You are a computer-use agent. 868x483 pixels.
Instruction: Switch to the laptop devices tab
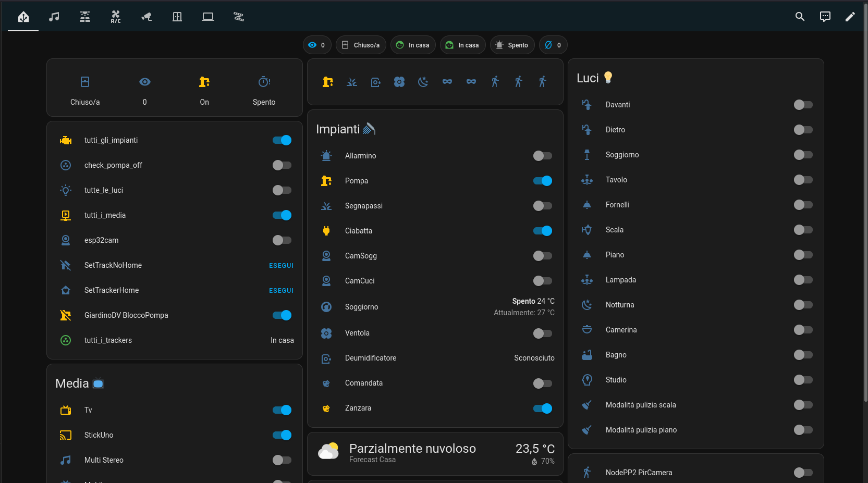click(x=208, y=17)
